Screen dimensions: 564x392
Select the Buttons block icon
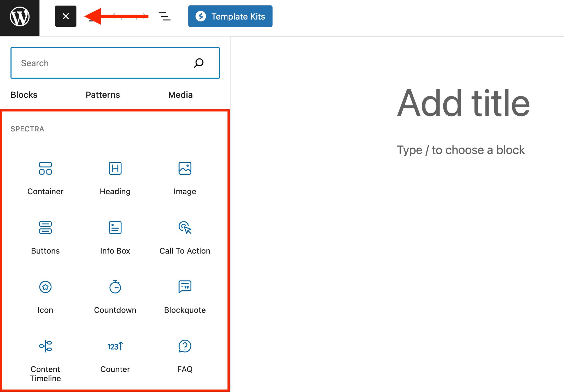[46, 227]
